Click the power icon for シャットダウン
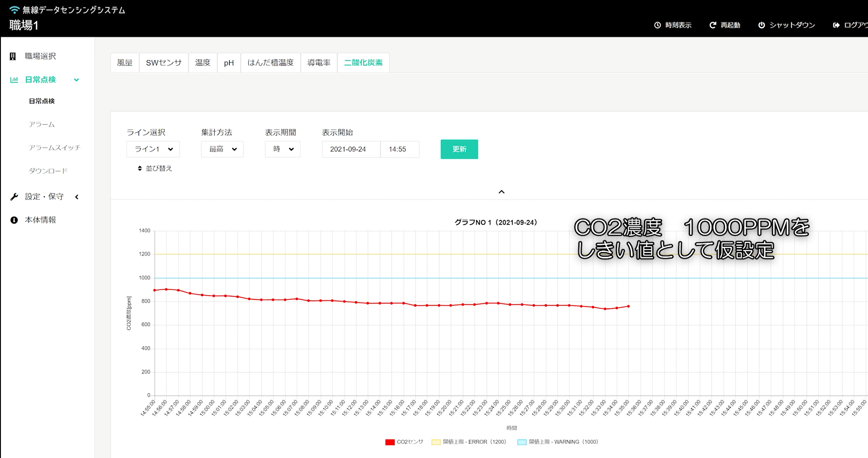868x458 pixels. click(762, 25)
